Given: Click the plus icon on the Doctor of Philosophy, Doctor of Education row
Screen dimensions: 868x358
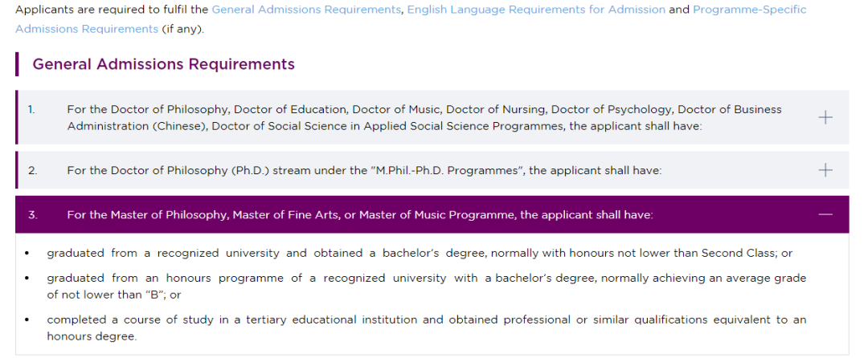Looking at the screenshot, I should (x=825, y=117).
